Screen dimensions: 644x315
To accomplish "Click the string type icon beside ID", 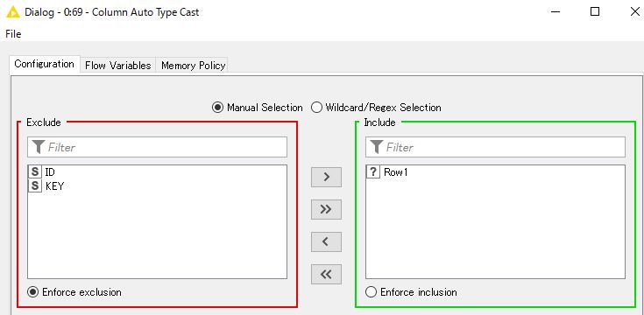I will point(35,172).
